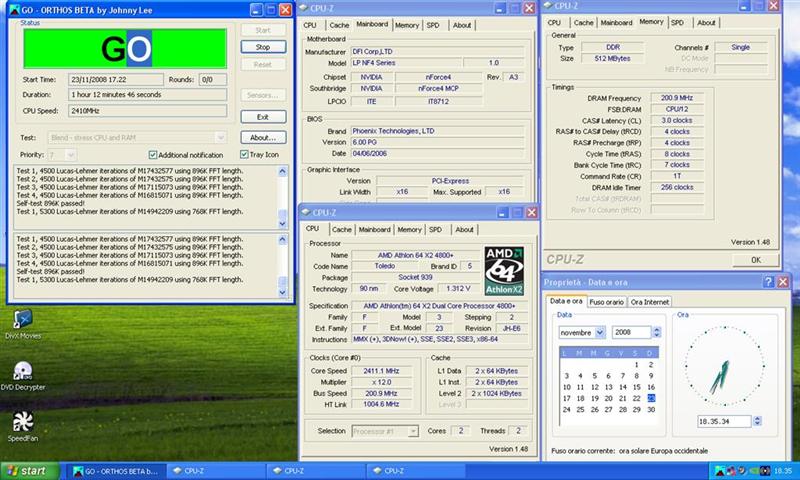Screen dimensions: 800x480
Task: Click the AMD Athlon 64 X2 logo
Action: (x=504, y=271)
